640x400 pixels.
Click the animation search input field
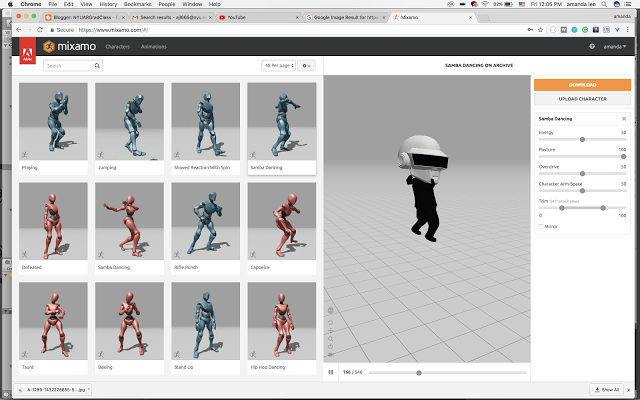coord(68,65)
